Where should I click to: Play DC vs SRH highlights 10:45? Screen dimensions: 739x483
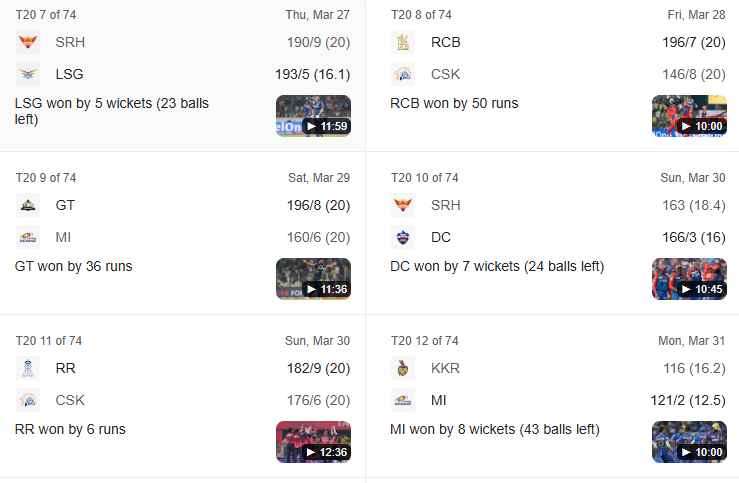pyautogui.click(x=689, y=279)
